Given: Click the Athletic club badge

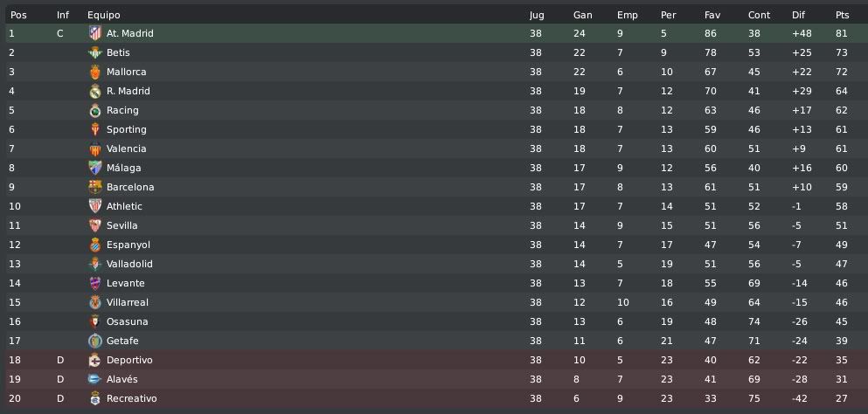Looking at the screenshot, I should [x=95, y=206].
